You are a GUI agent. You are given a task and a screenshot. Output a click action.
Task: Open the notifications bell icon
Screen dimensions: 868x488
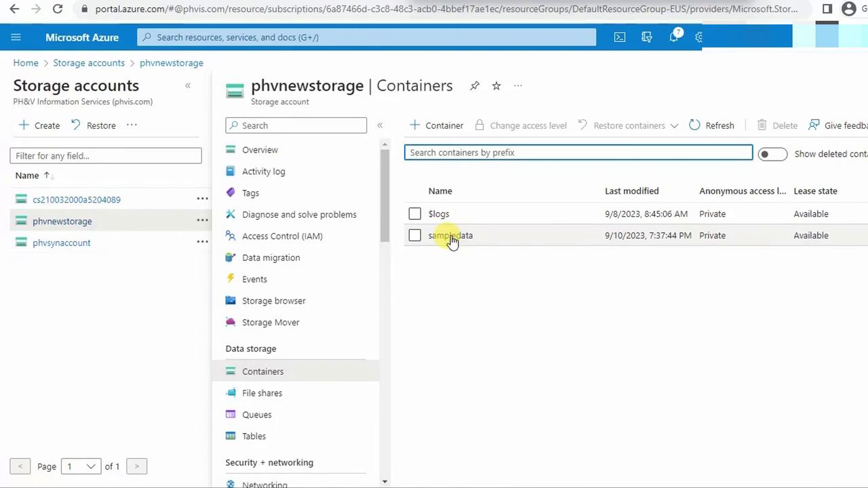[673, 37]
